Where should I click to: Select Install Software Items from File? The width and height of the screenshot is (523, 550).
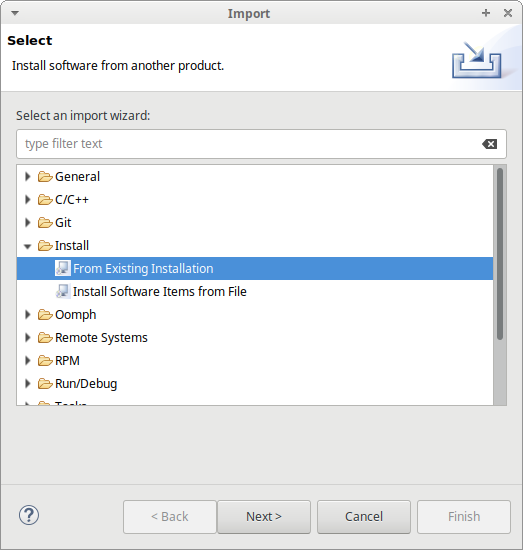[x=160, y=291]
